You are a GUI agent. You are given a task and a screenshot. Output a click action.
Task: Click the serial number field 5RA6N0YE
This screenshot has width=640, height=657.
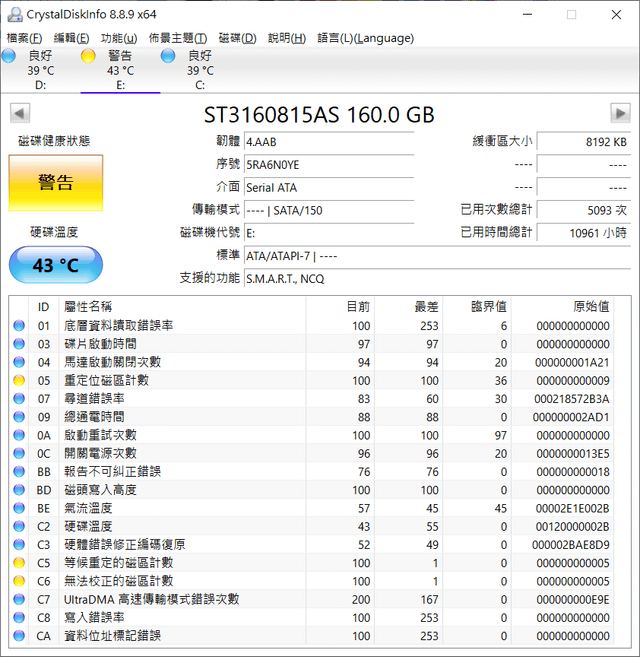(x=329, y=165)
